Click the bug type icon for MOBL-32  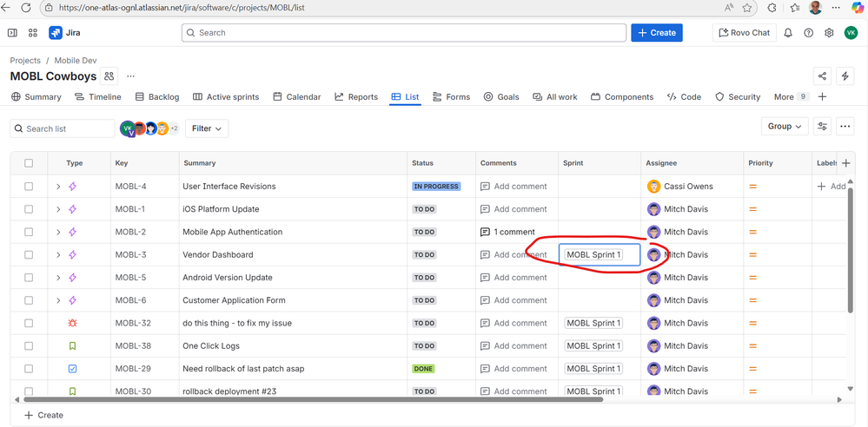tap(72, 323)
